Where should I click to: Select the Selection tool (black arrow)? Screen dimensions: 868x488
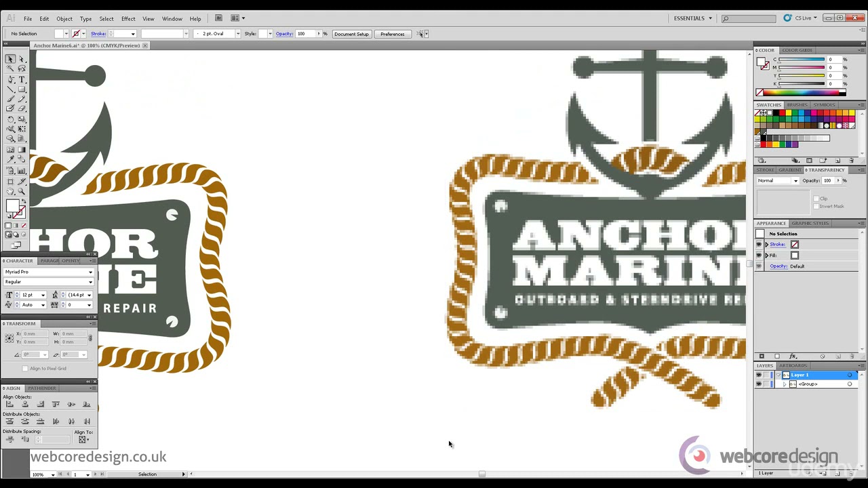(x=10, y=59)
